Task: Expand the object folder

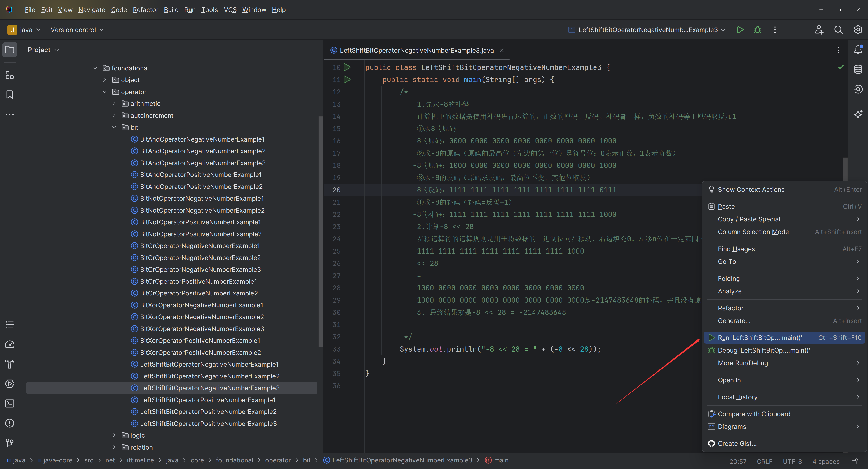Action: [x=105, y=80]
